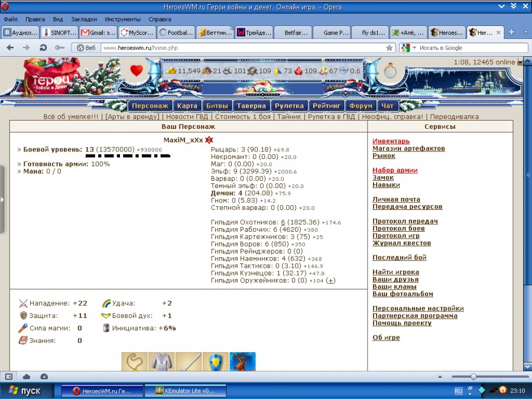Viewport: 532px width, 399px height.
Task: Click the RU language indicator in tray
Action: 458,391
